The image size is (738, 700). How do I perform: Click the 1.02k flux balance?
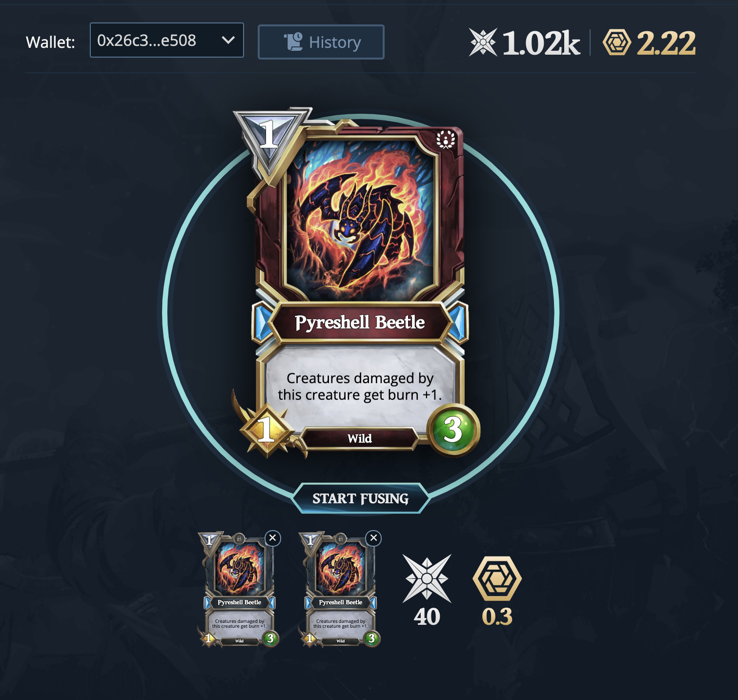pos(541,43)
